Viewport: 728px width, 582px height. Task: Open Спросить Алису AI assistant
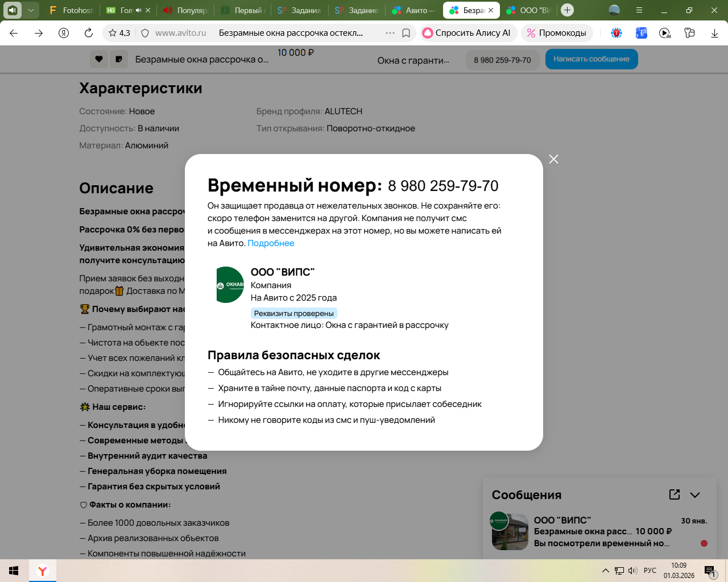click(469, 33)
